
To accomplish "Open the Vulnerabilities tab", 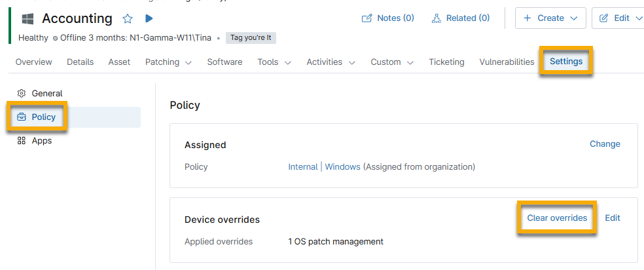I will [507, 62].
